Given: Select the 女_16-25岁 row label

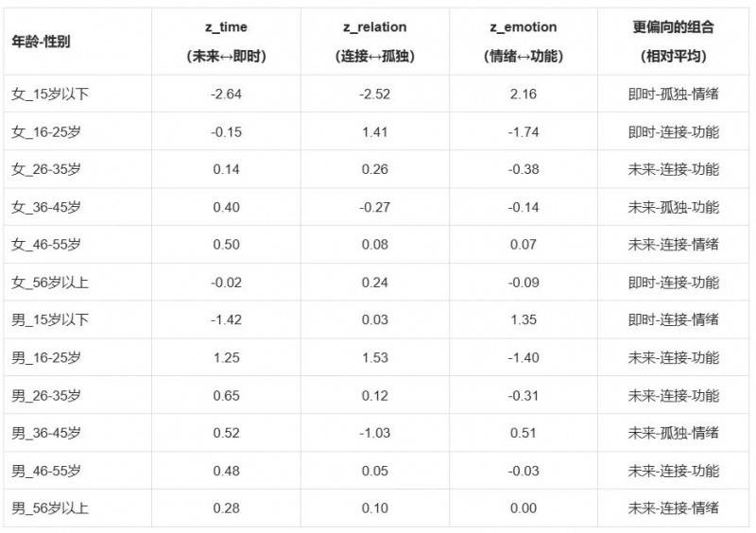Looking at the screenshot, I should click(46, 131).
